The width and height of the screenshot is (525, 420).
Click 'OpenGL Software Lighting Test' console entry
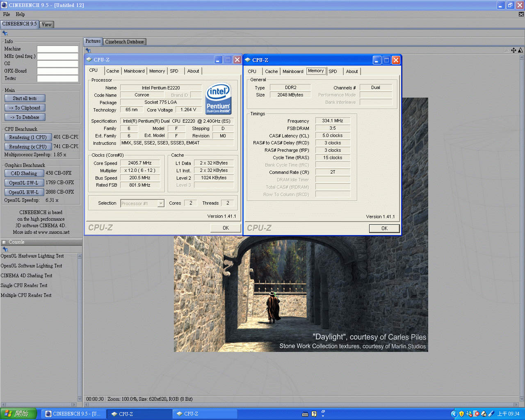[x=32, y=266]
